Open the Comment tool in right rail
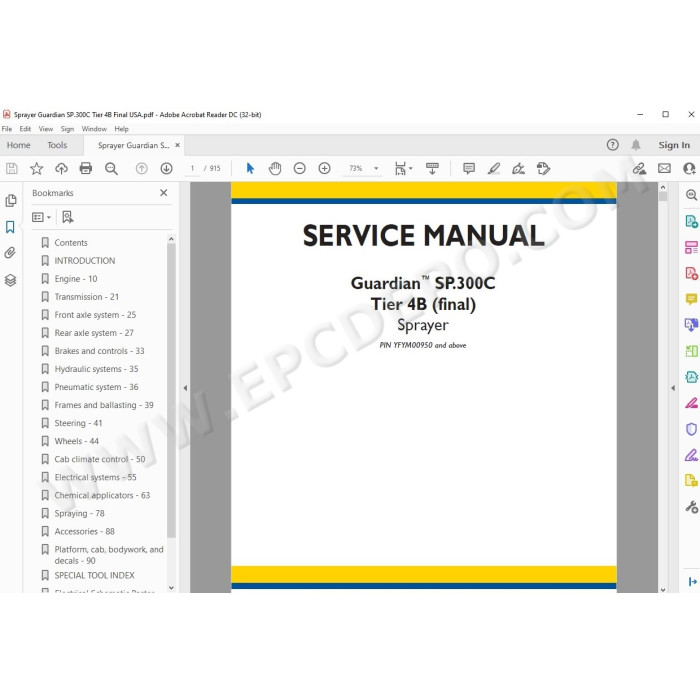This screenshot has height=700, width=700. 691,299
